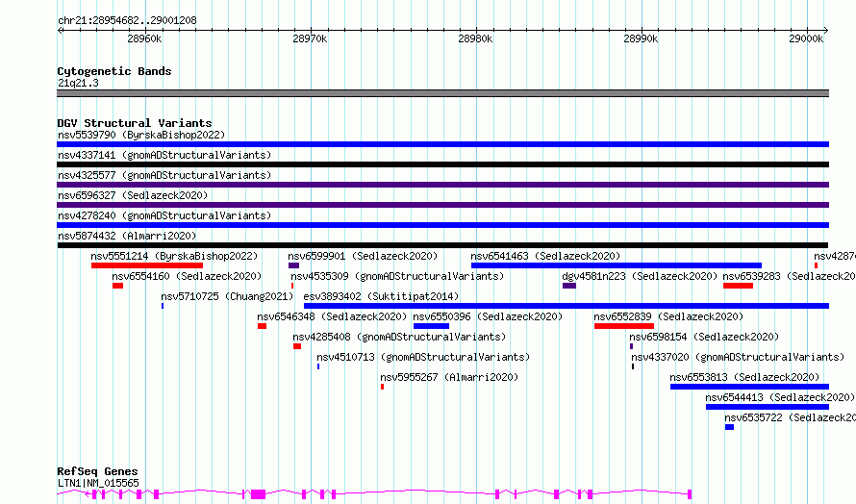Image resolution: width=856 pixels, height=504 pixels.
Task: Open nsv6544413 (Sedlazeck2020) label
Action: pos(780,397)
